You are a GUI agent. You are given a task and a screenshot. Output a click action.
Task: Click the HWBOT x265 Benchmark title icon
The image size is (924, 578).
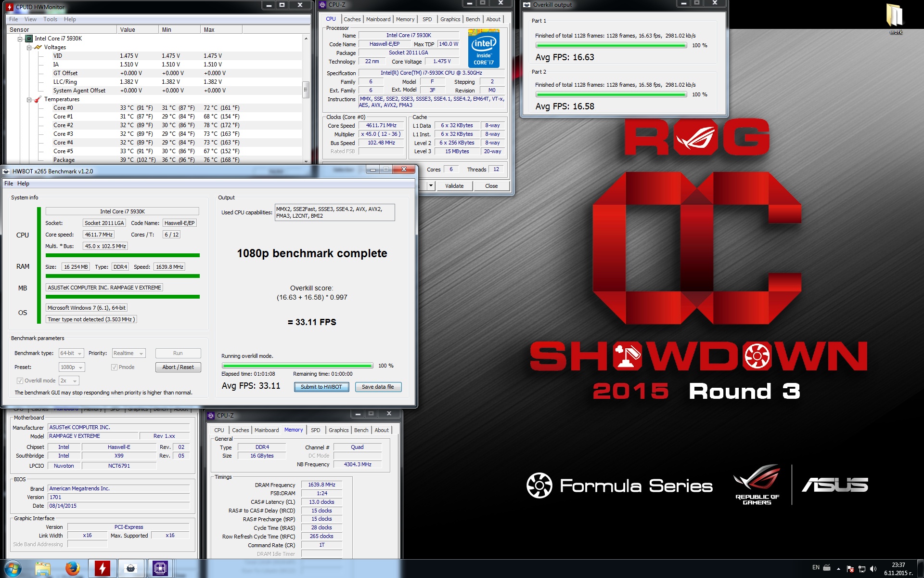(6, 171)
